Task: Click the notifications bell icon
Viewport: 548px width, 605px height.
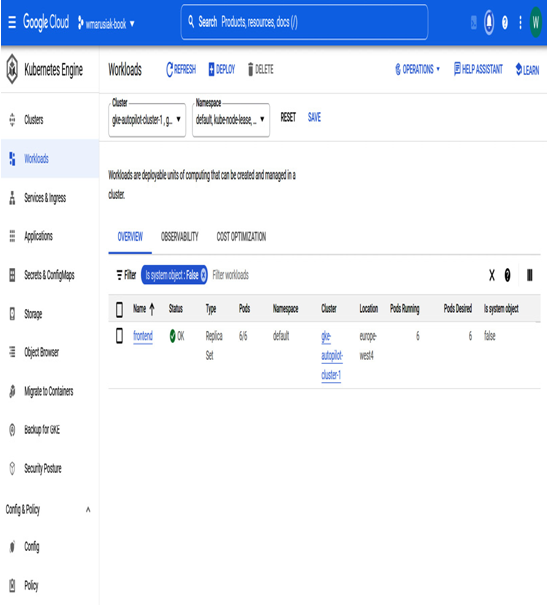Action: (489, 22)
